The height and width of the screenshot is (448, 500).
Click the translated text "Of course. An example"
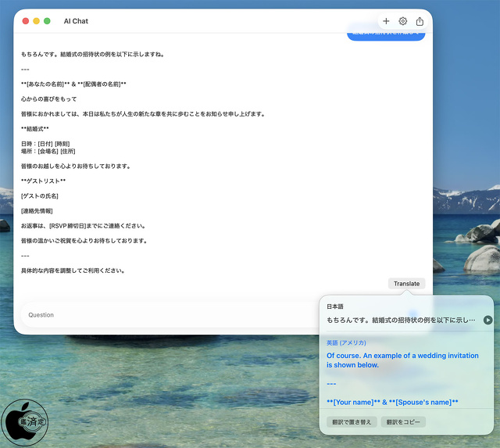[x=402, y=360]
